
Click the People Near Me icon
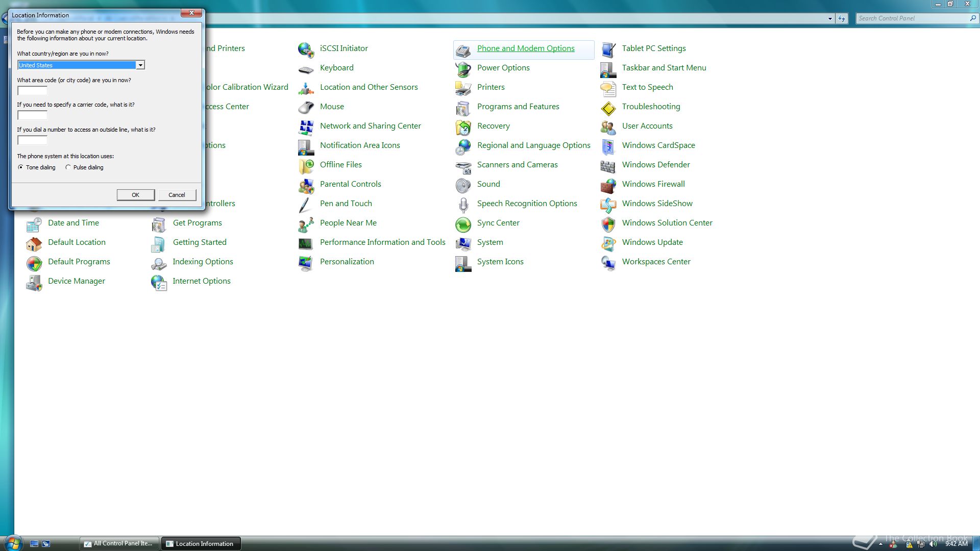(306, 224)
